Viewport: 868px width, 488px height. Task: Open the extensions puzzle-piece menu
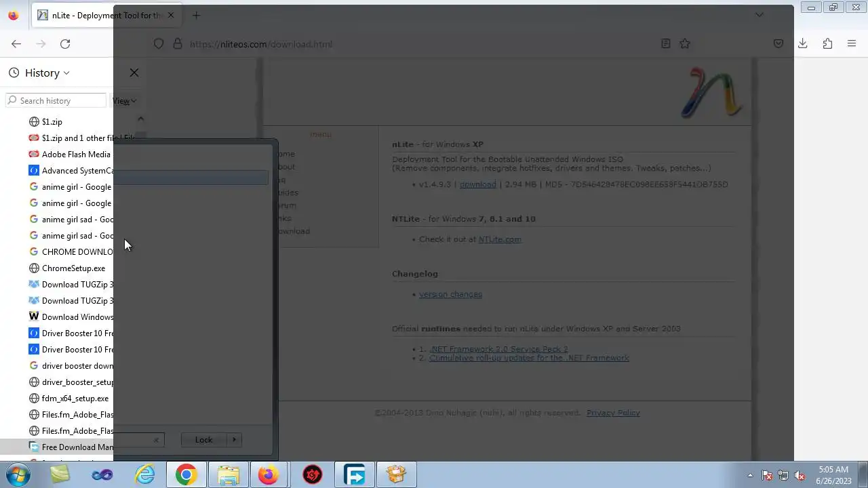827,43
